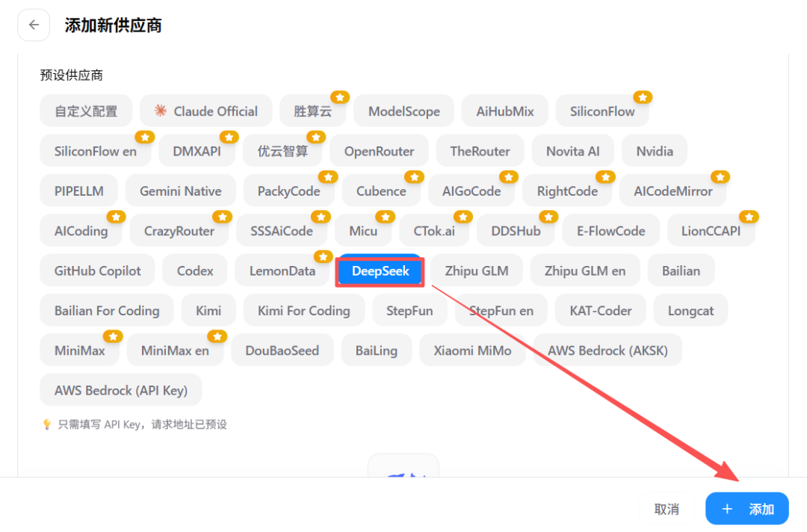The height and width of the screenshot is (532, 807).
Task: Select LemonData provider
Action: click(282, 270)
